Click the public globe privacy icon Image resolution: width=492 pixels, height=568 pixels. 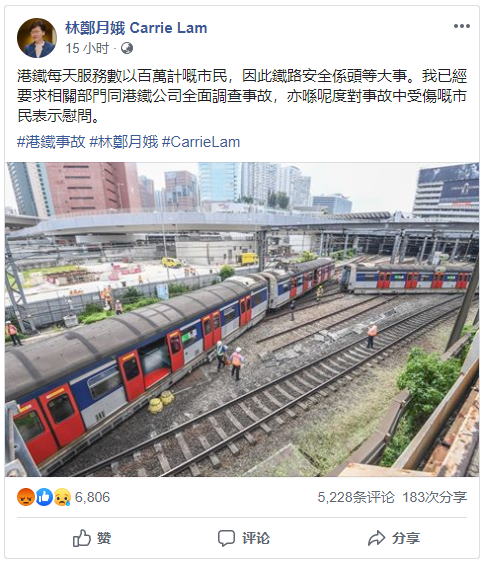click(127, 48)
